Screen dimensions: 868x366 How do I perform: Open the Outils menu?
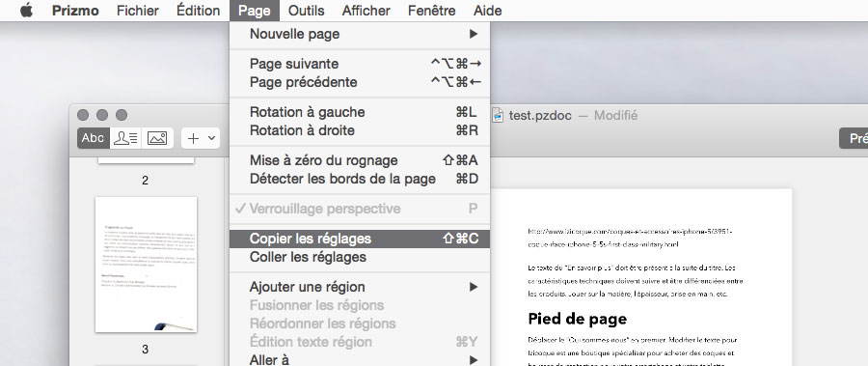[306, 10]
